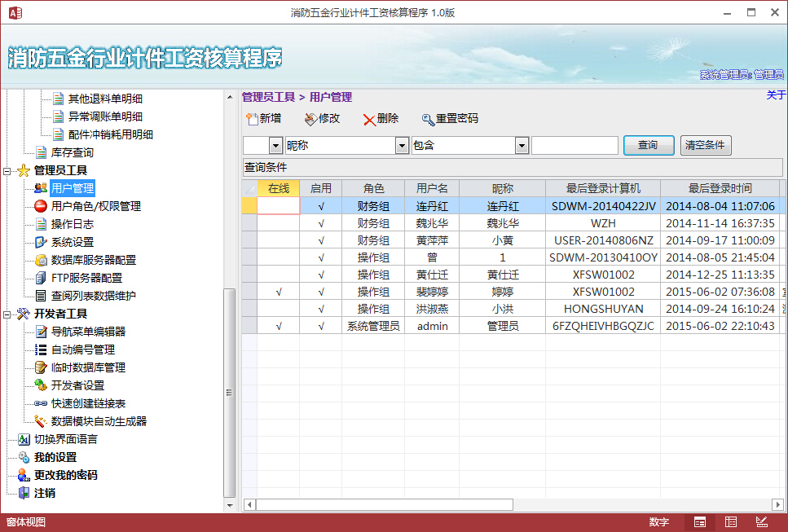
Task: Click the red 删除 (delete) icon
Action: (x=369, y=120)
